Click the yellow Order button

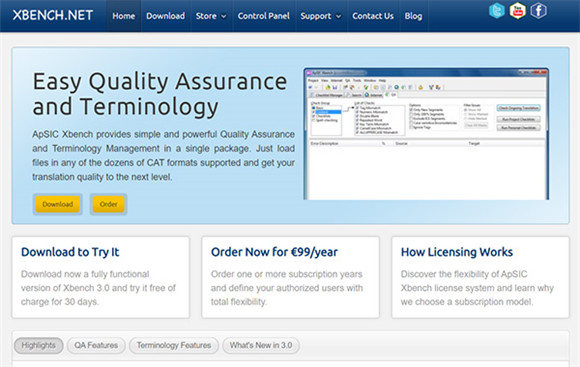point(108,204)
